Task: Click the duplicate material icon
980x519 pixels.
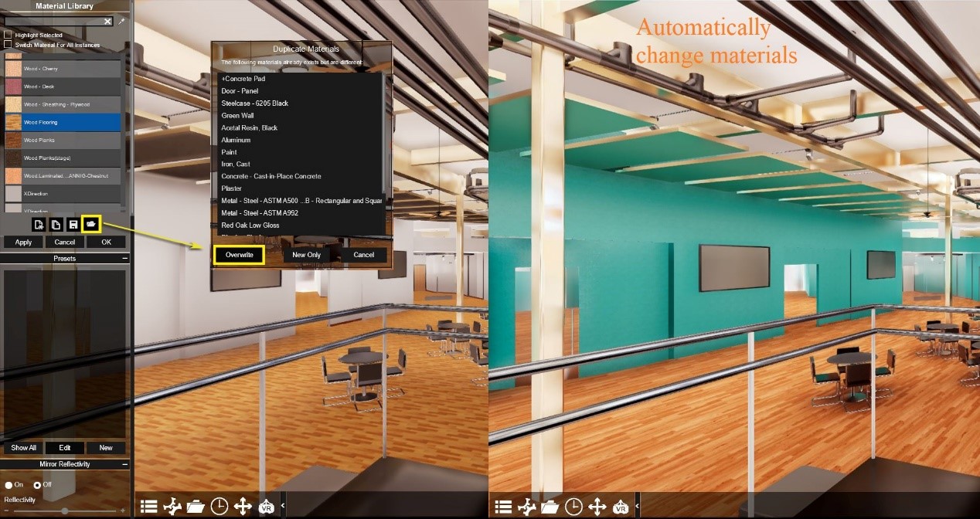Action: point(56,225)
